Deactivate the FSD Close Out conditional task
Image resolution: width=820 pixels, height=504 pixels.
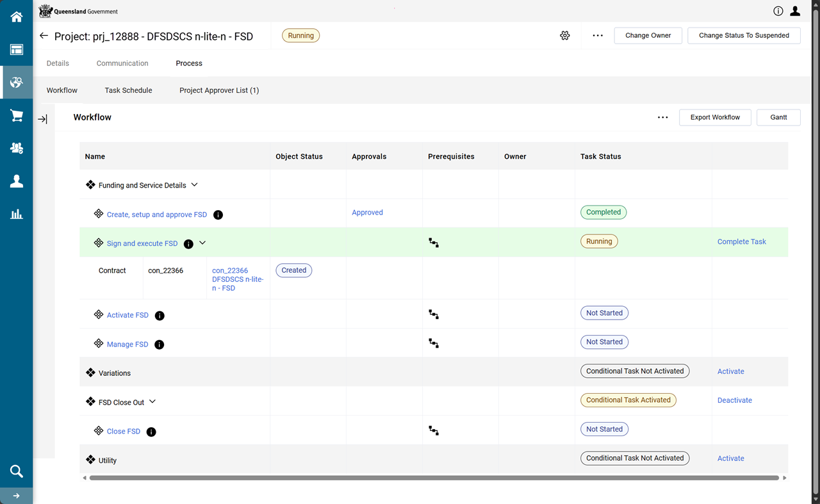(x=734, y=400)
